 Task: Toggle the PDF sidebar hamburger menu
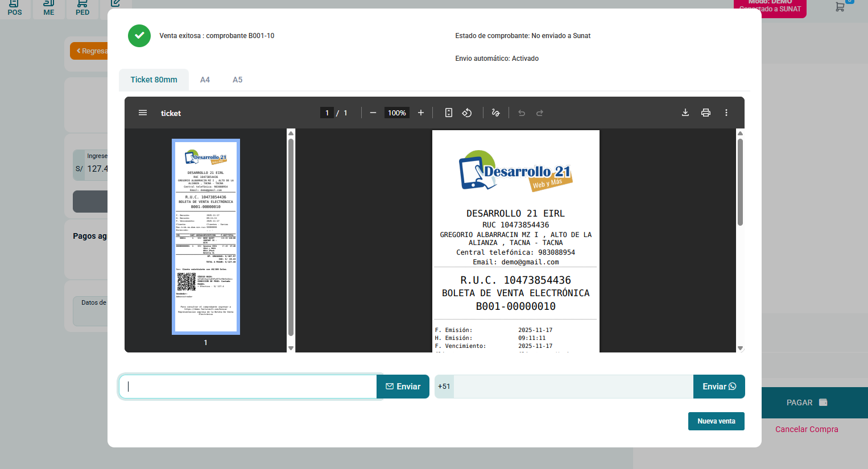pos(143,113)
